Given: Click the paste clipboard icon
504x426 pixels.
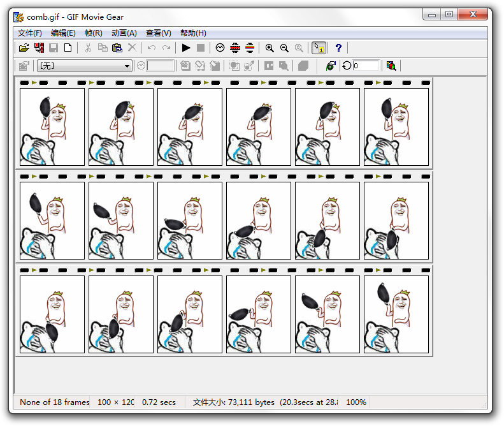Looking at the screenshot, I should point(117,48).
